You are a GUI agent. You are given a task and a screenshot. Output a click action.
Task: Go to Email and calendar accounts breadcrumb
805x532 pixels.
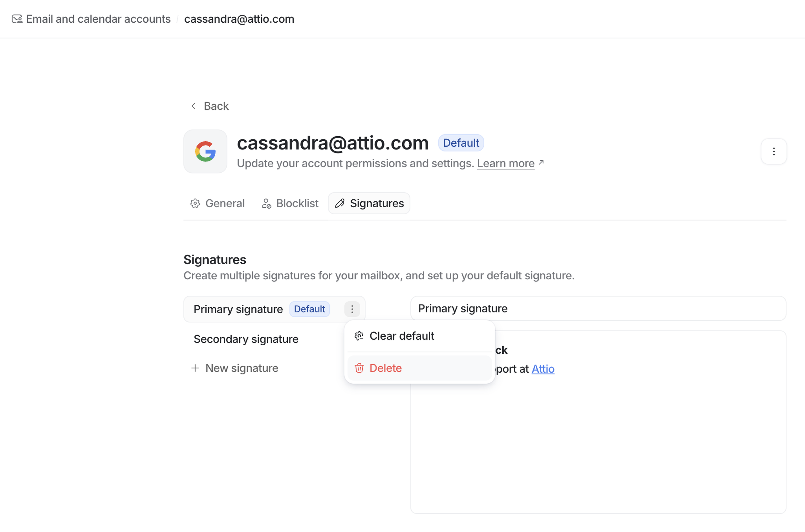98,19
